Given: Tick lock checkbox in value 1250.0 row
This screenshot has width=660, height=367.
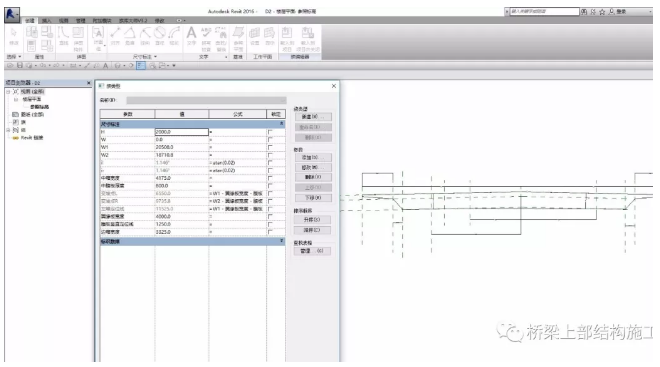Looking at the screenshot, I should coord(270,224).
